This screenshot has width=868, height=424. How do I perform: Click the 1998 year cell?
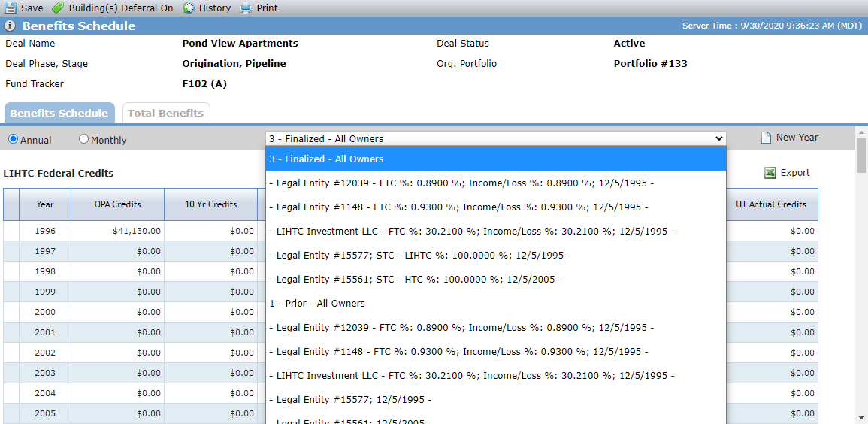45,271
